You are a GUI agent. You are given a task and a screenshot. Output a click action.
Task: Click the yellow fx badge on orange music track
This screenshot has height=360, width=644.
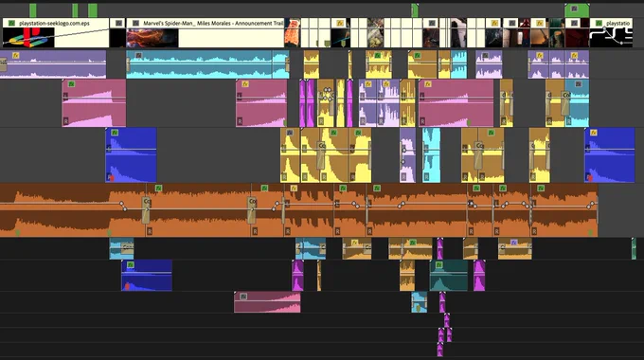294,189
